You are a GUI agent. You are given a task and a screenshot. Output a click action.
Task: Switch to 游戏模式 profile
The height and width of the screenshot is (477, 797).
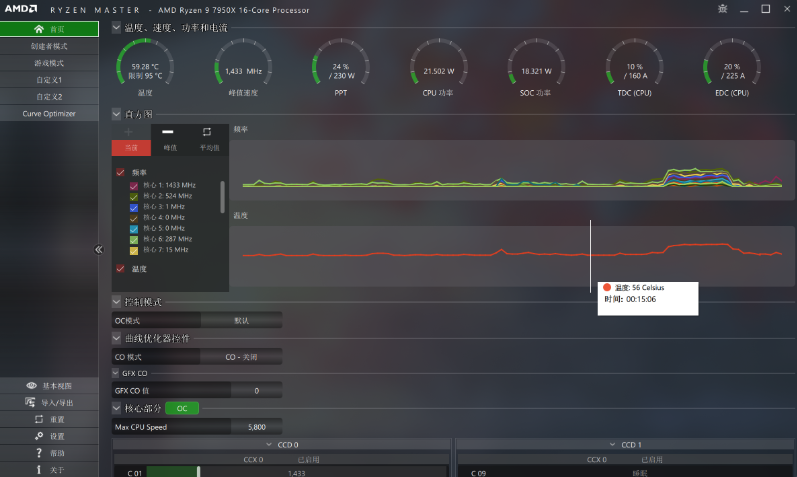(49, 63)
